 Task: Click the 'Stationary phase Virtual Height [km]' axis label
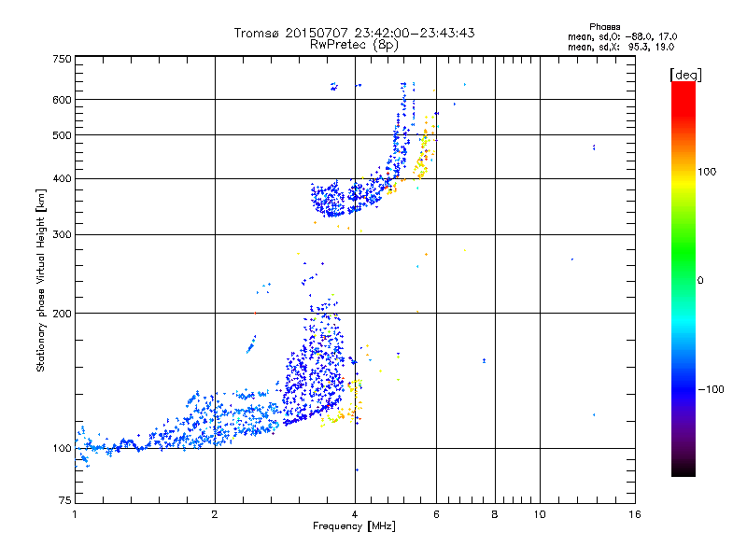(41, 280)
